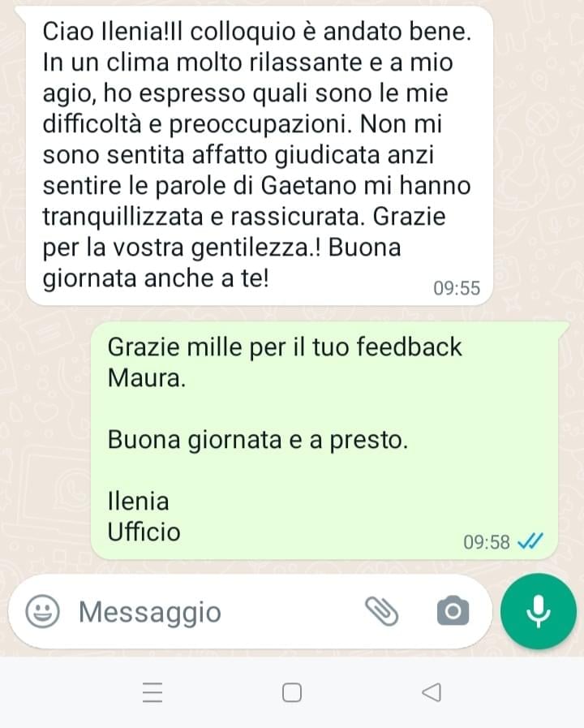Tap the 'giornata anche a te!' closing line
Screen dimensions: 584x728
click(x=156, y=278)
